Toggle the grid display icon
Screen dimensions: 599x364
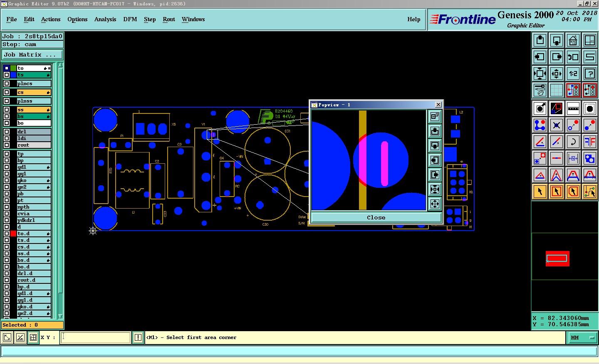click(x=557, y=90)
